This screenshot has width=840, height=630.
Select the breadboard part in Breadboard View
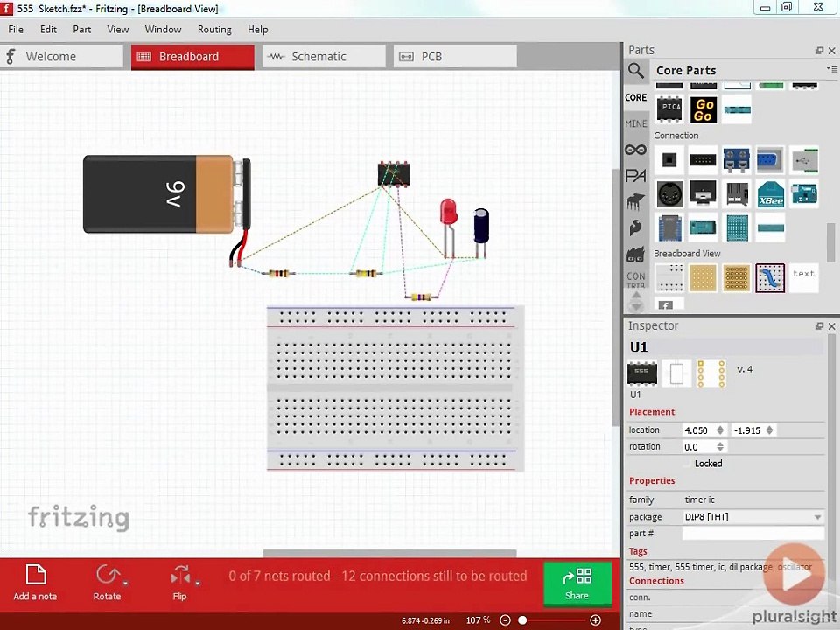coord(669,277)
